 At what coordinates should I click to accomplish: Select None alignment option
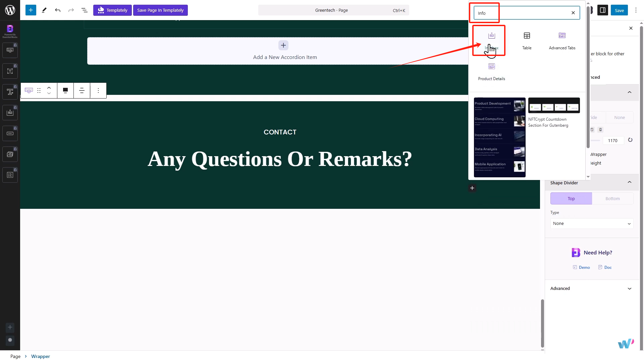(x=620, y=117)
